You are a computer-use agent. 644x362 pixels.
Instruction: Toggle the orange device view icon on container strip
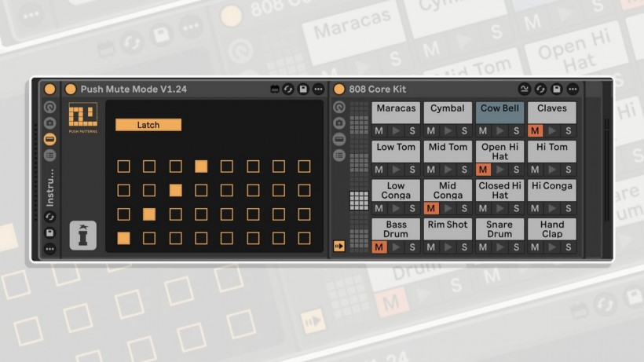coord(49,139)
